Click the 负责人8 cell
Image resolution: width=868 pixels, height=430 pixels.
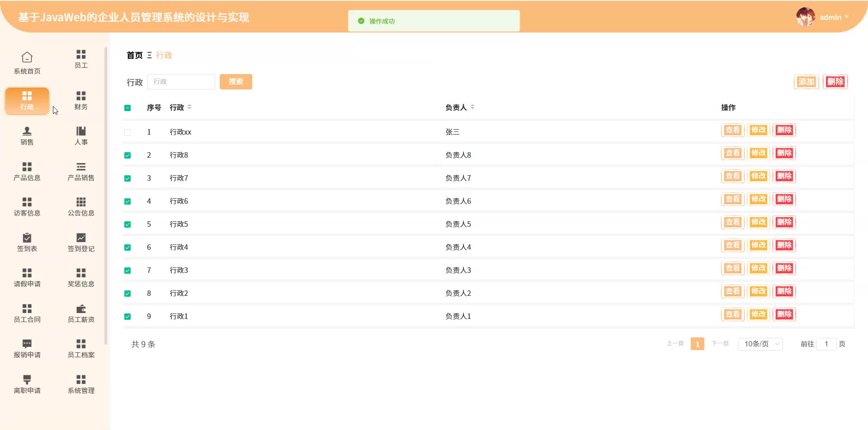458,155
